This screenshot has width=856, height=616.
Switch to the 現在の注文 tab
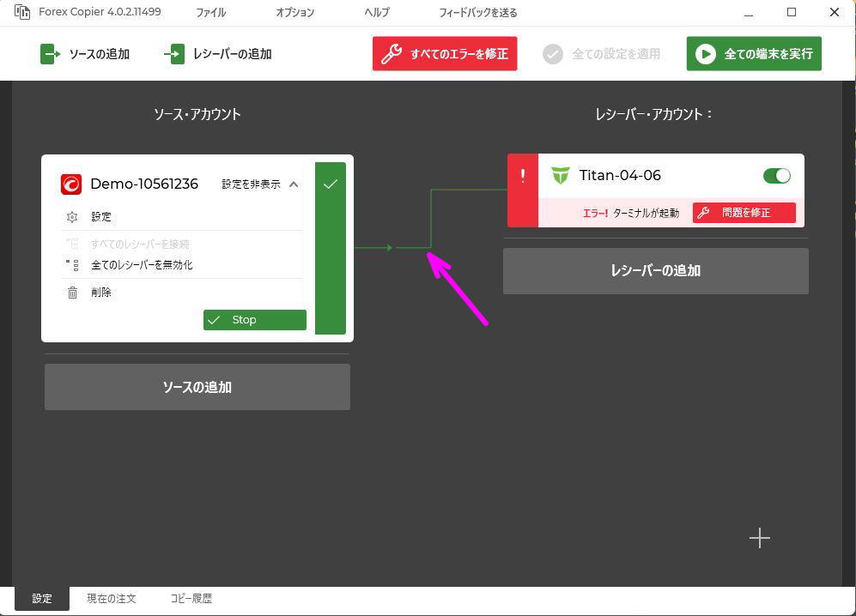tap(112, 599)
